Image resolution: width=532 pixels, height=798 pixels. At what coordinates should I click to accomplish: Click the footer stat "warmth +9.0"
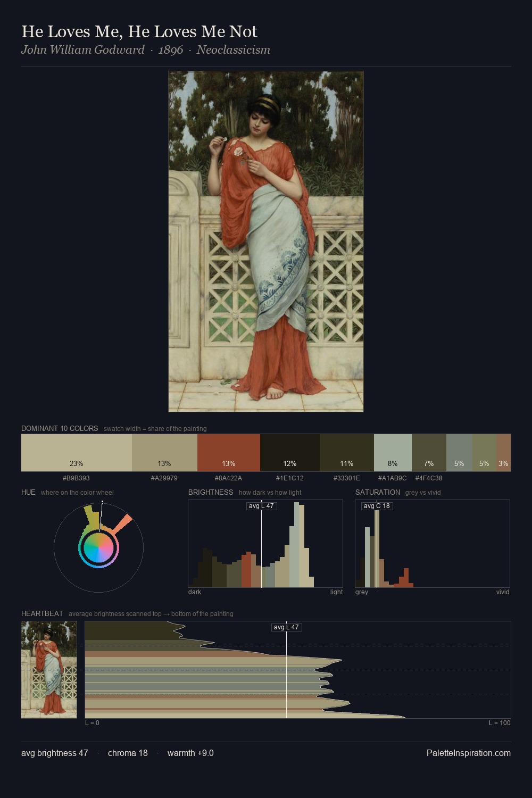pos(190,753)
